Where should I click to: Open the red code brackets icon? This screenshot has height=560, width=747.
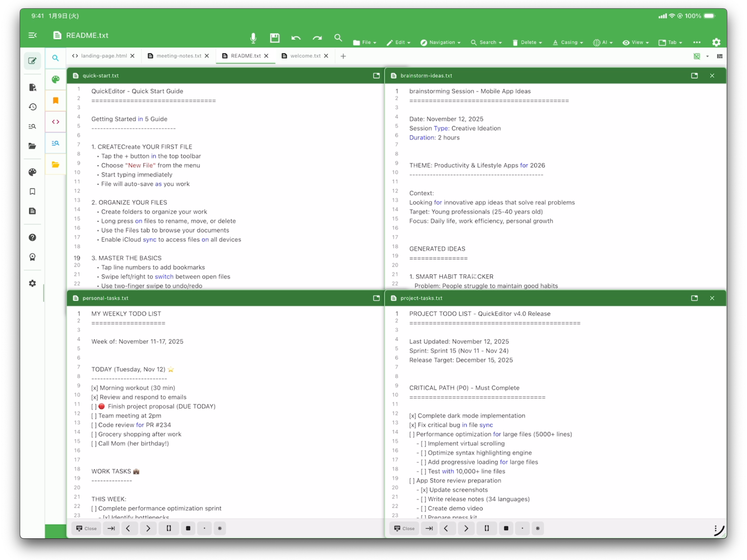click(56, 122)
